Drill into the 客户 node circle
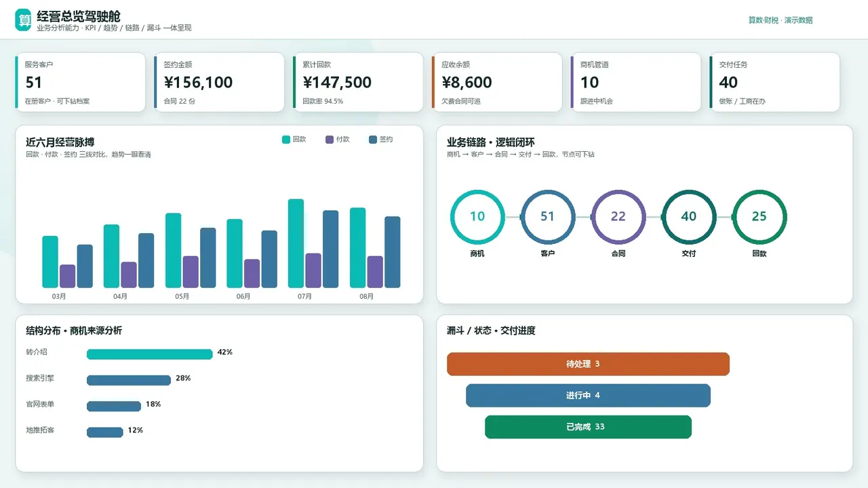The width and height of the screenshot is (868, 488). [548, 217]
